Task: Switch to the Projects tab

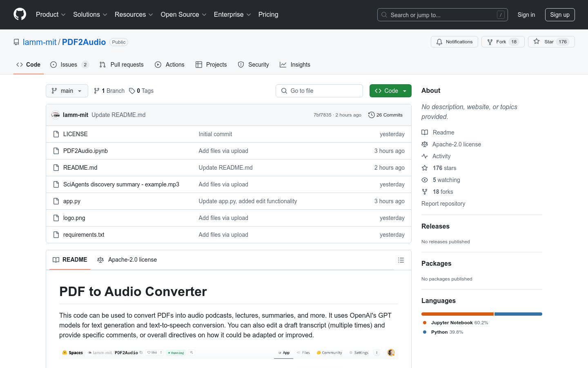Action: point(211,65)
